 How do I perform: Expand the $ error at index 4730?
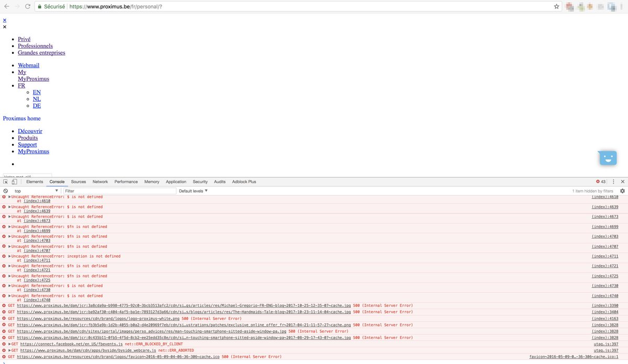[10, 286]
